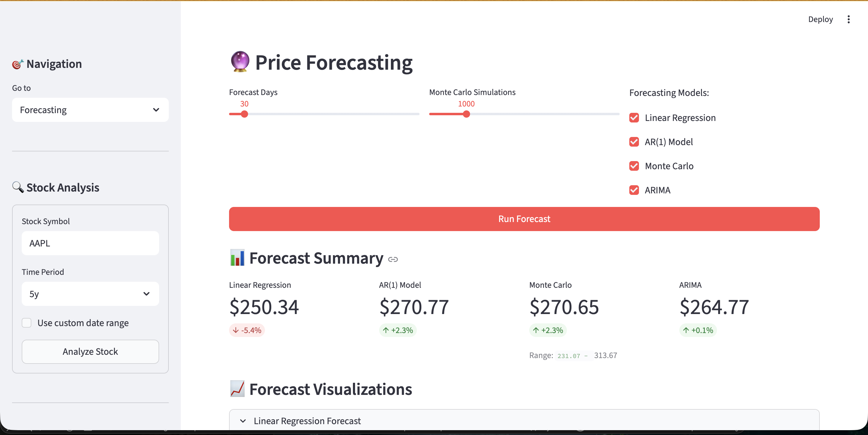This screenshot has height=435, width=868.
Task: Expand the Linear Regression Forecast section
Action: click(307, 421)
